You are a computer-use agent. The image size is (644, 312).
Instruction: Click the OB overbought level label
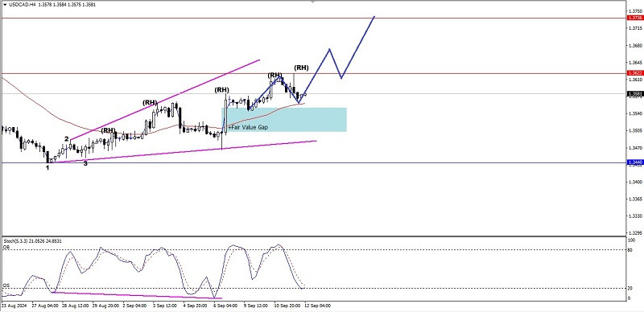[6, 248]
